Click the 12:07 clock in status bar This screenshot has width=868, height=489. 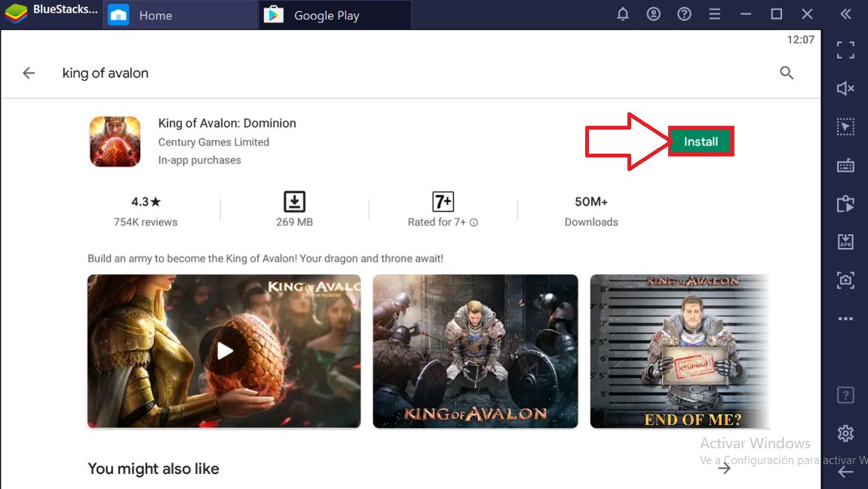[800, 40]
